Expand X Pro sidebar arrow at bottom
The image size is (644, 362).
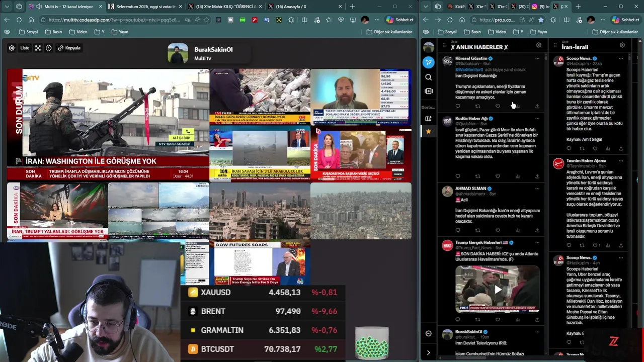[x=428, y=352]
